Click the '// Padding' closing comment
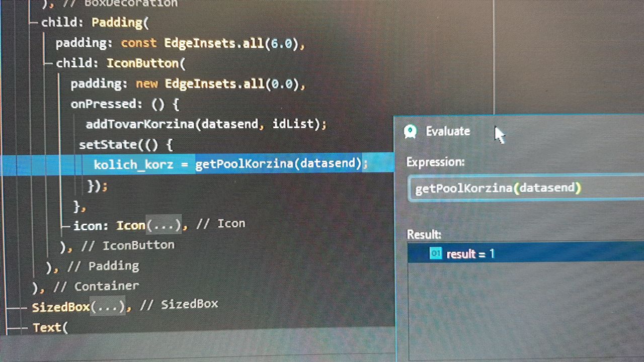Viewport: 644px width, 362px height. point(103,266)
